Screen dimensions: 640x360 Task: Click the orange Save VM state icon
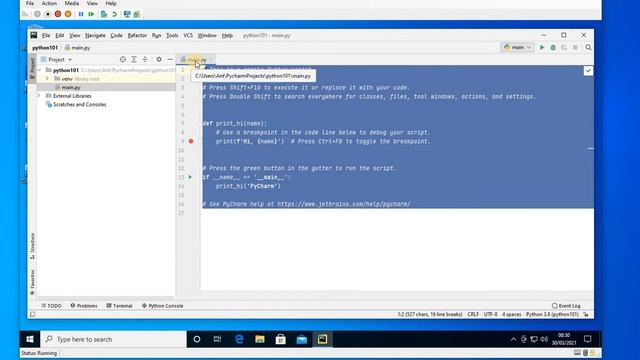(x=68, y=14)
